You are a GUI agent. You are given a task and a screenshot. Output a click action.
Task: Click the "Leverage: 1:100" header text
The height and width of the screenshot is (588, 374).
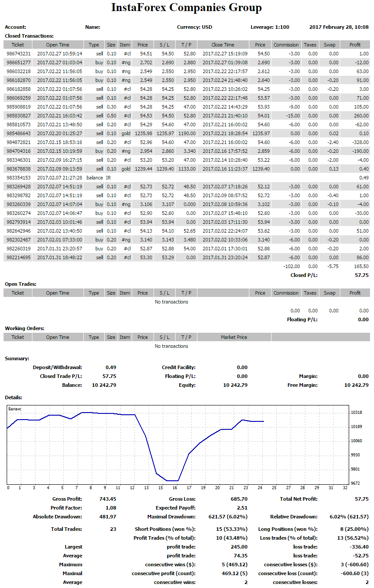tap(270, 27)
